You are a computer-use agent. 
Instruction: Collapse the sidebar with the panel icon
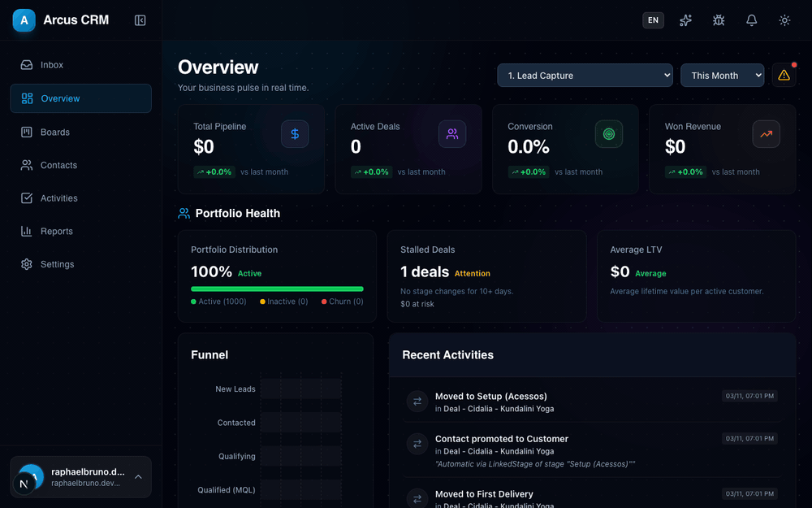pyautogui.click(x=140, y=20)
